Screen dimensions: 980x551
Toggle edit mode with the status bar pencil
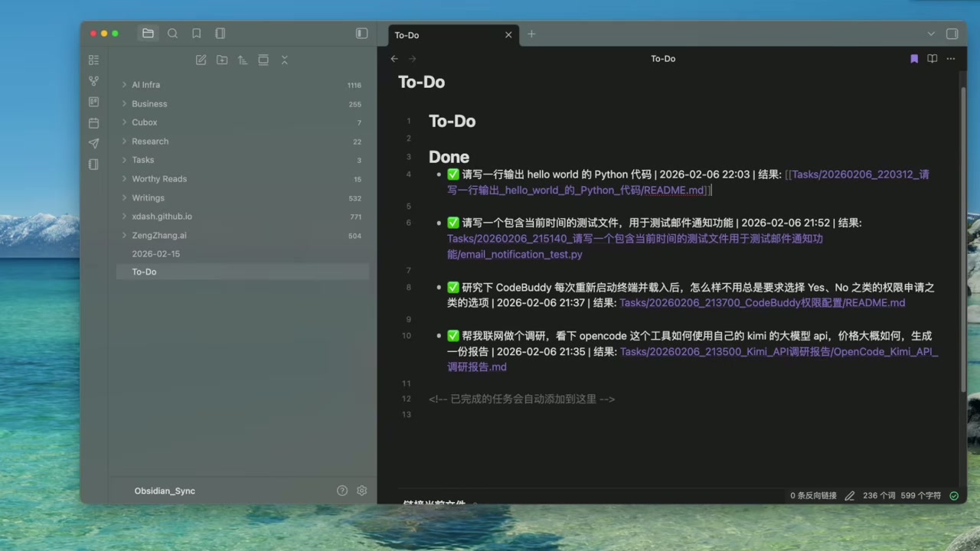[849, 495]
